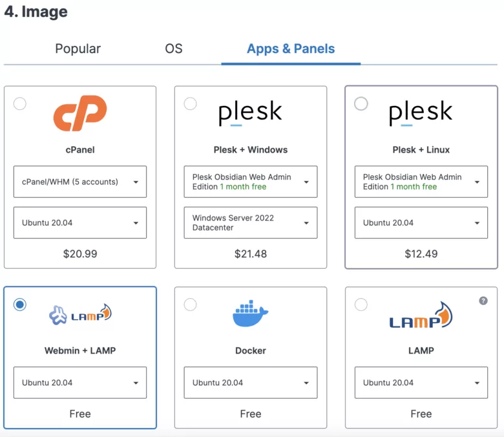This screenshot has width=504, height=437.
Task: Select the Docker radio button
Action: pos(190,304)
